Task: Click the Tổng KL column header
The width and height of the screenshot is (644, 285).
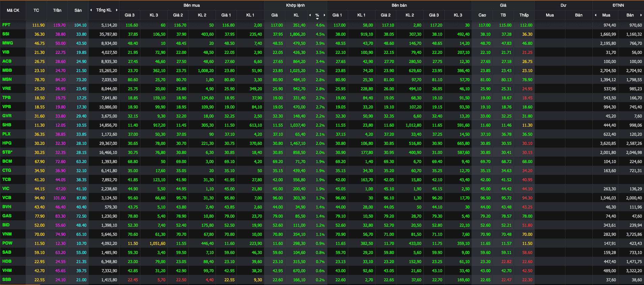Action: click(x=104, y=10)
